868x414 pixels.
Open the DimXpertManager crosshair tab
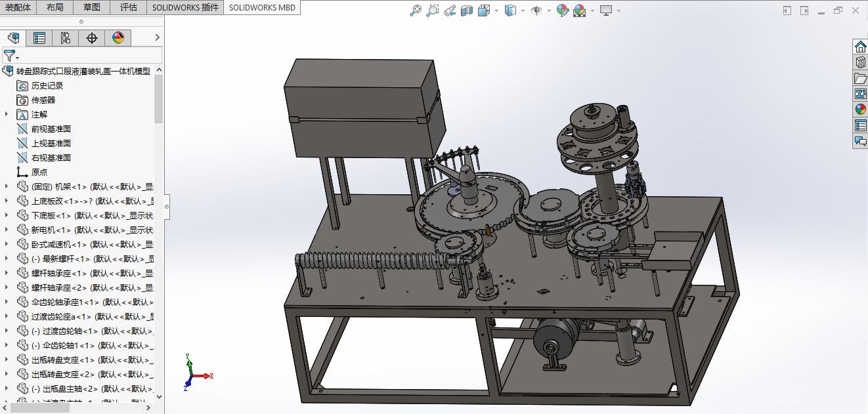tap(92, 38)
